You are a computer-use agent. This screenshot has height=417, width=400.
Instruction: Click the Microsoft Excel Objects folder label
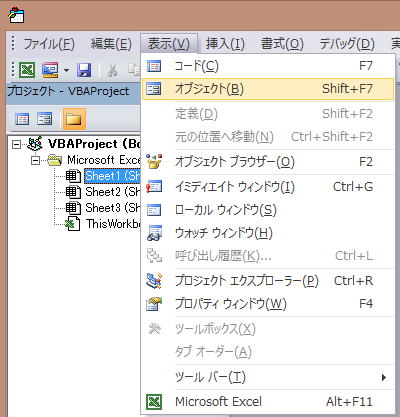click(x=104, y=160)
